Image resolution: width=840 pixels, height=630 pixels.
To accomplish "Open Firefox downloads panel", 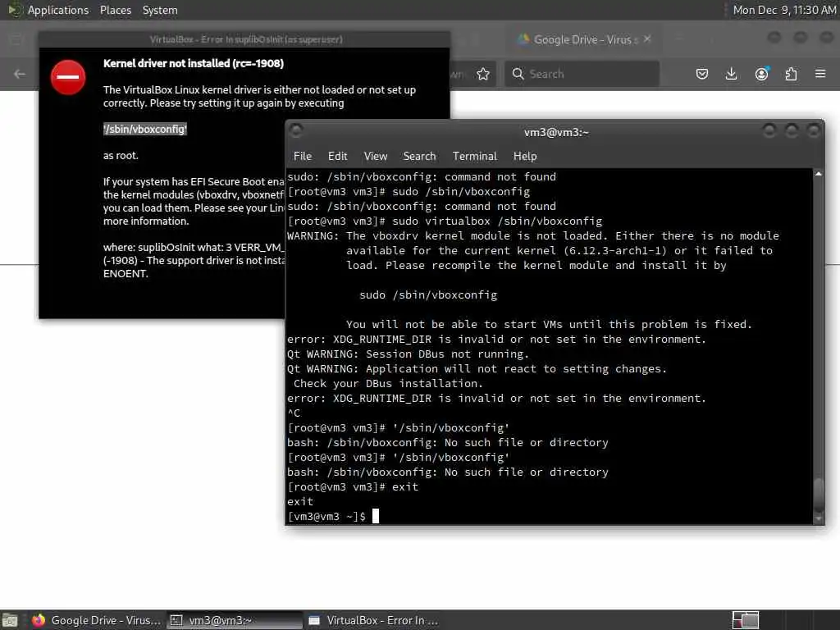I will tap(731, 74).
